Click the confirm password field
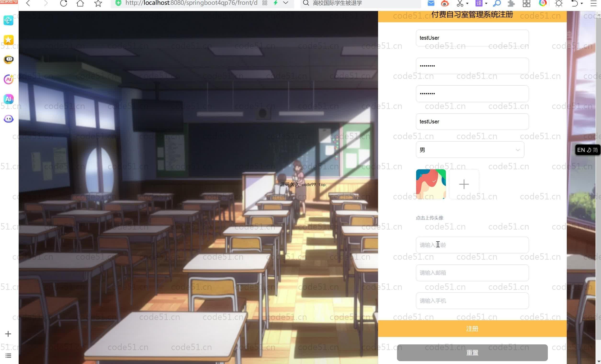Viewport: 601px width, 364px height. click(472, 94)
